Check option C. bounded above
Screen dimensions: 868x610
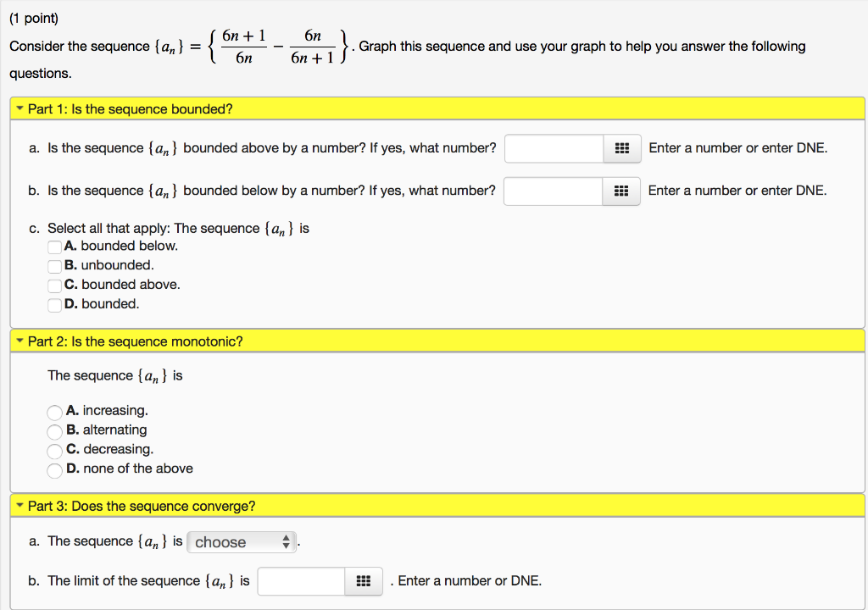54,286
